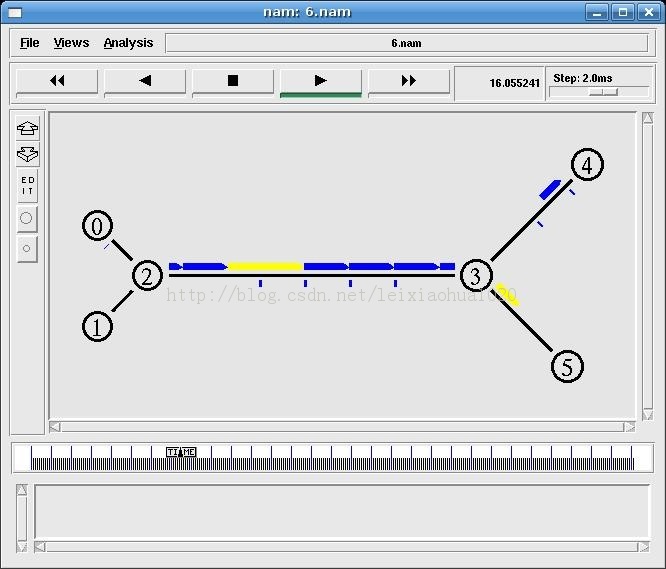Image resolution: width=666 pixels, height=569 pixels.
Task: Select node 4 in the topology
Action: point(587,165)
